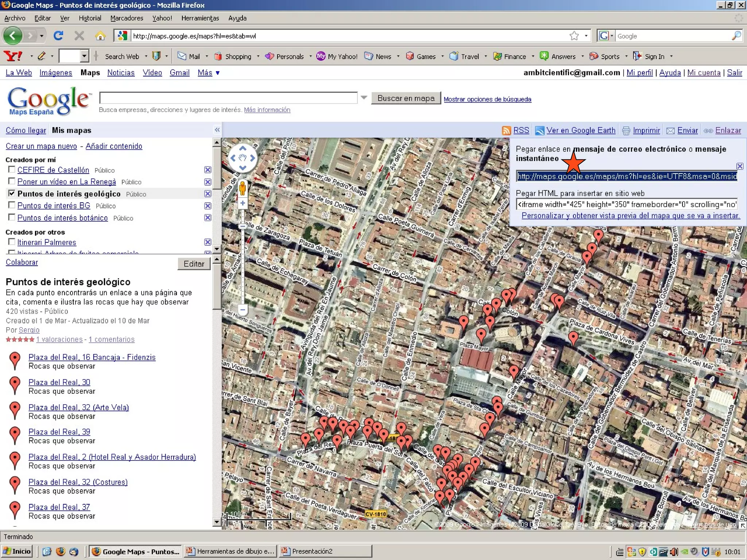
Task: Open Crear un mapa nuevo link
Action: point(41,146)
